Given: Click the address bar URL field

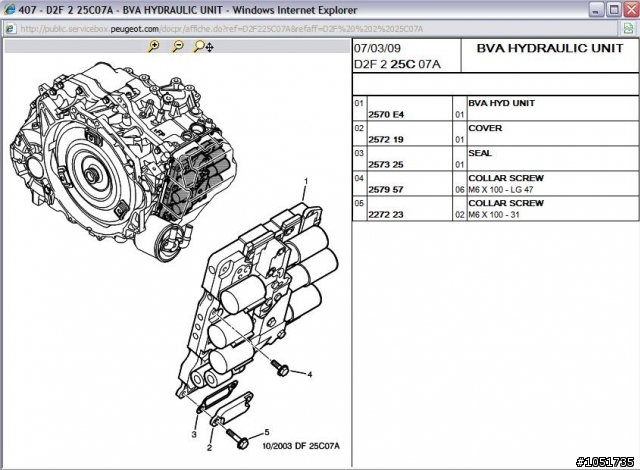Looking at the screenshot, I should (x=310, y=29).
